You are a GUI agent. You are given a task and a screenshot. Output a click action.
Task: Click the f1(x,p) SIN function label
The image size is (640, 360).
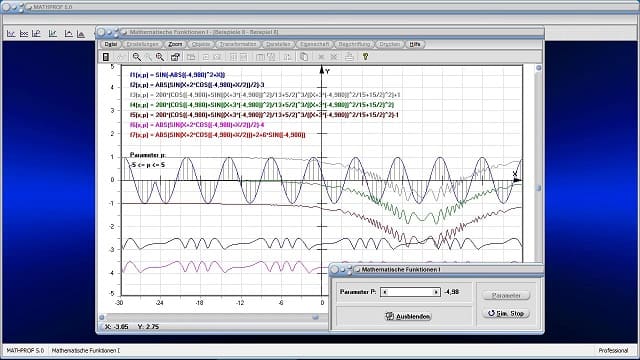pyautogui.click(x=178, y=75)
